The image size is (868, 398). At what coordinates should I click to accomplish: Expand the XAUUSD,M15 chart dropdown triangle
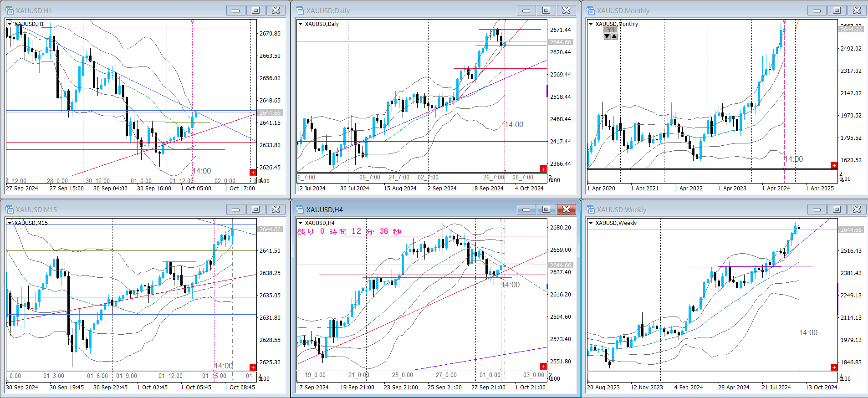click(x=10, y=223)
